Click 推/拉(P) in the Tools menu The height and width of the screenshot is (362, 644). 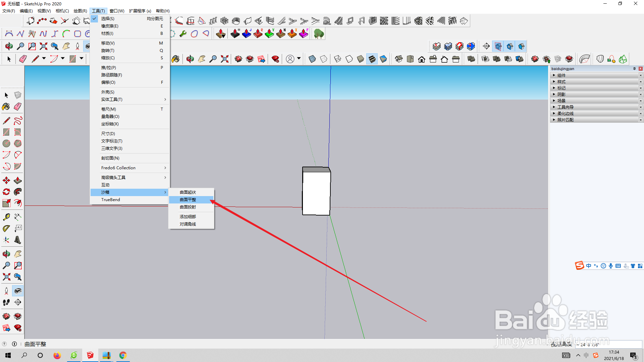point(129,68)
